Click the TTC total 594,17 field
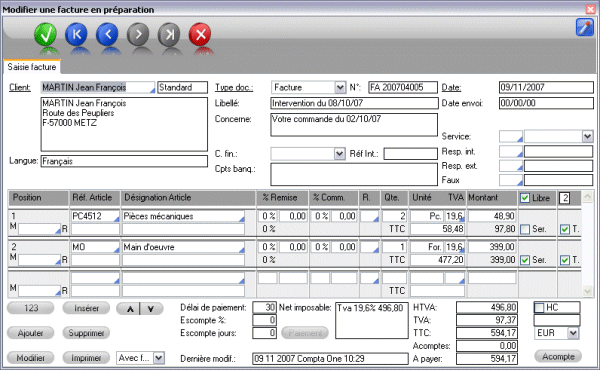Screen dimensions: 600x370 coord(487,333)
